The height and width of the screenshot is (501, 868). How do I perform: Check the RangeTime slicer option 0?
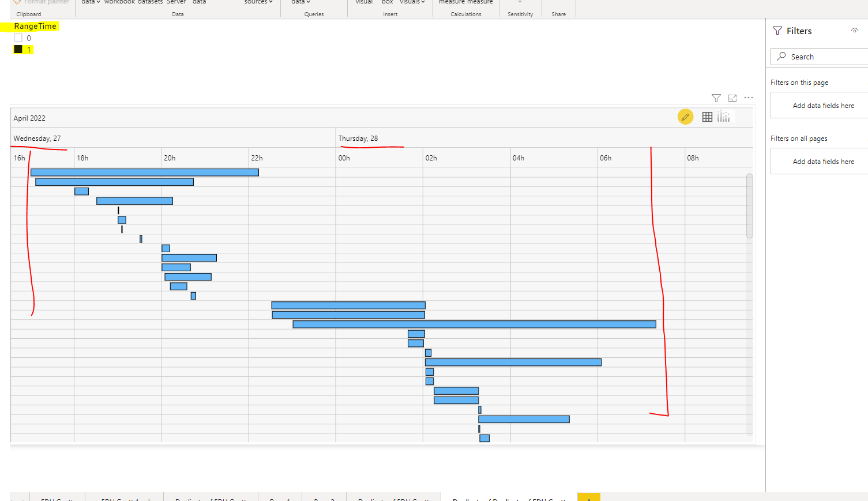click(x=18, y=38)
